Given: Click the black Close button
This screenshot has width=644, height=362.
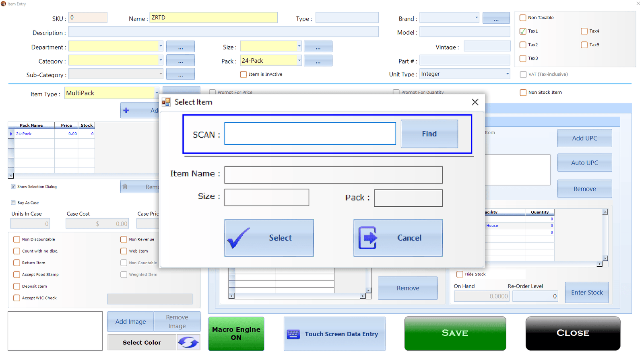Looking at the screenshot, I should [573, 333].
